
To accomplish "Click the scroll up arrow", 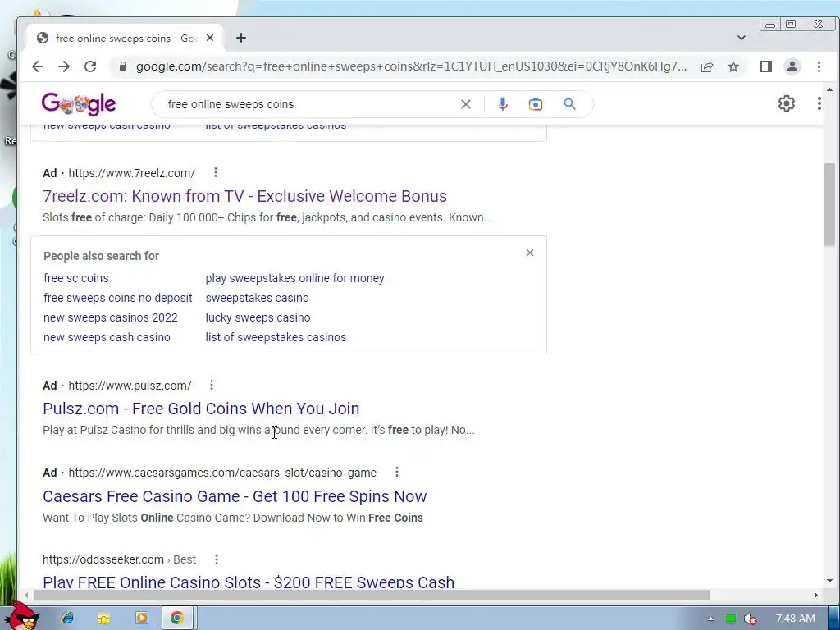I will (x=829, y=90).
